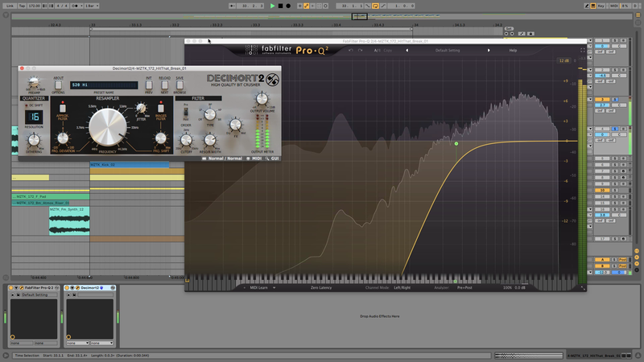The width and height of the screenshot is (644, 362).
Task: Toggle Pro-Q 2 A/B comparison
Action: [x=377, y=51]
